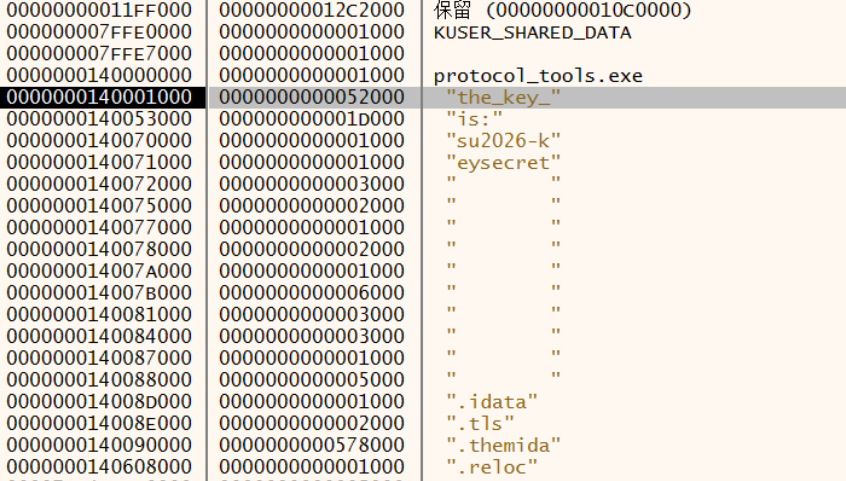846x481 pixels.
Task: Click the ".themida" section name
Action: click(504, 446)
